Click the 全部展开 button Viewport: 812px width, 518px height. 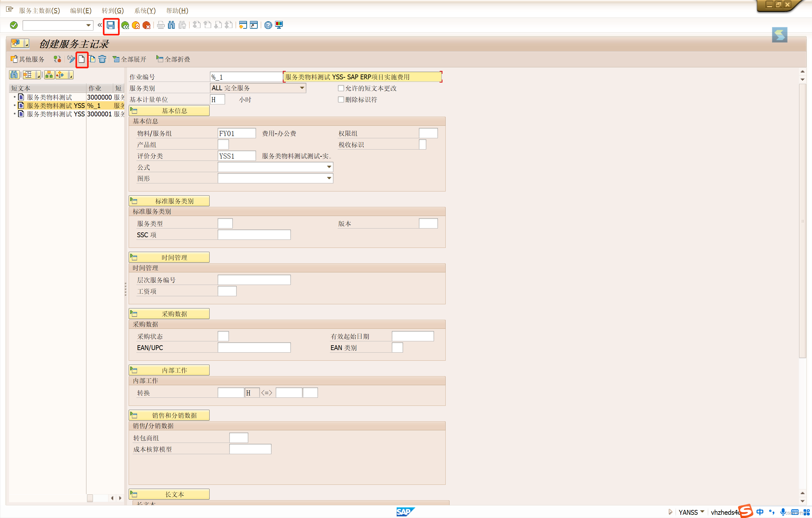point(130,59)
